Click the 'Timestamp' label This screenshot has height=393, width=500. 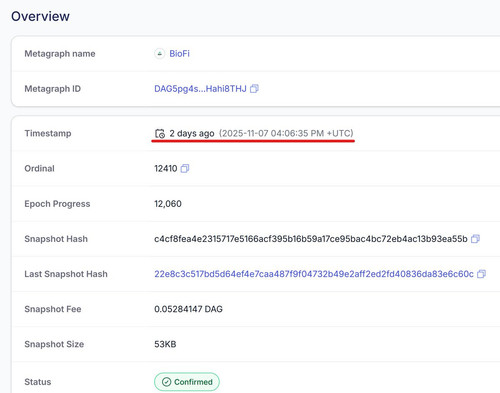point(48,133)
